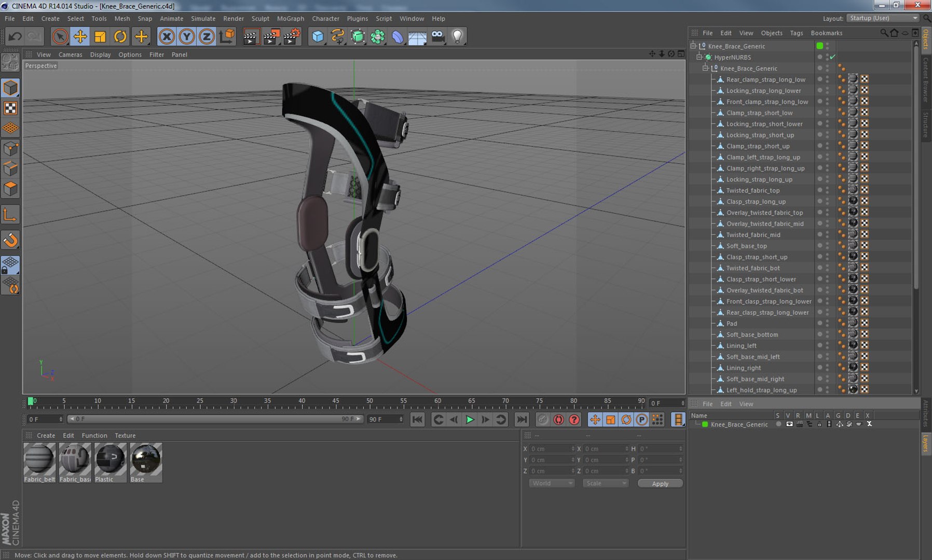This screenshot has width=932, height=560.
Task: Enable Snap magnet icon in left sidebar
Action: click(x=10, y=240)
